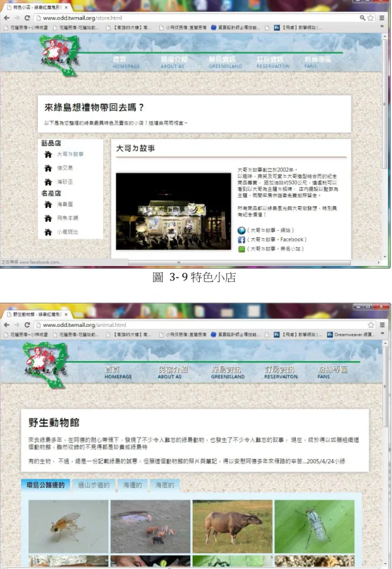Open the 資深設計師必備技能 bookmark in store.html window

(235, 27)
